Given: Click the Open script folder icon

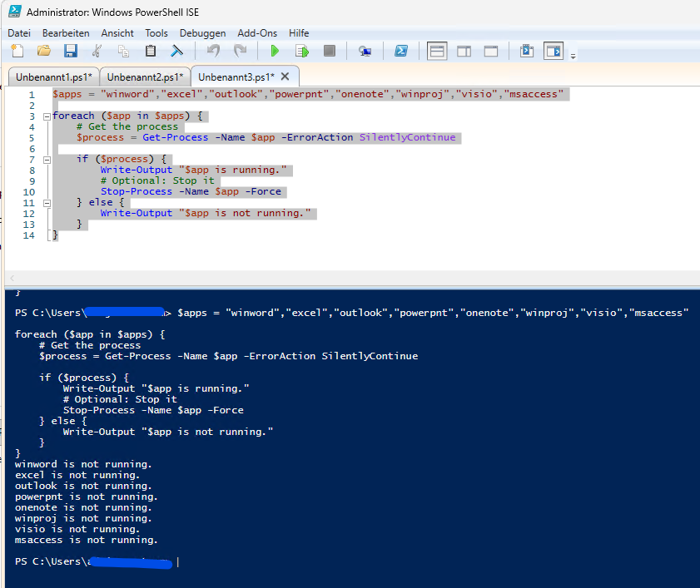Looking at the screenshot, I should tap(44, 51).
